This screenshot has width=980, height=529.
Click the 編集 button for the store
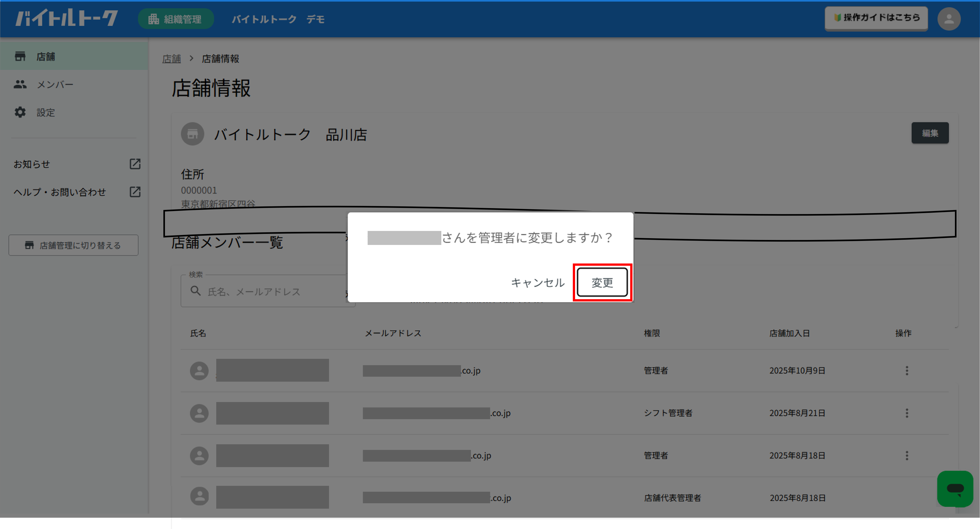point(930,133)
